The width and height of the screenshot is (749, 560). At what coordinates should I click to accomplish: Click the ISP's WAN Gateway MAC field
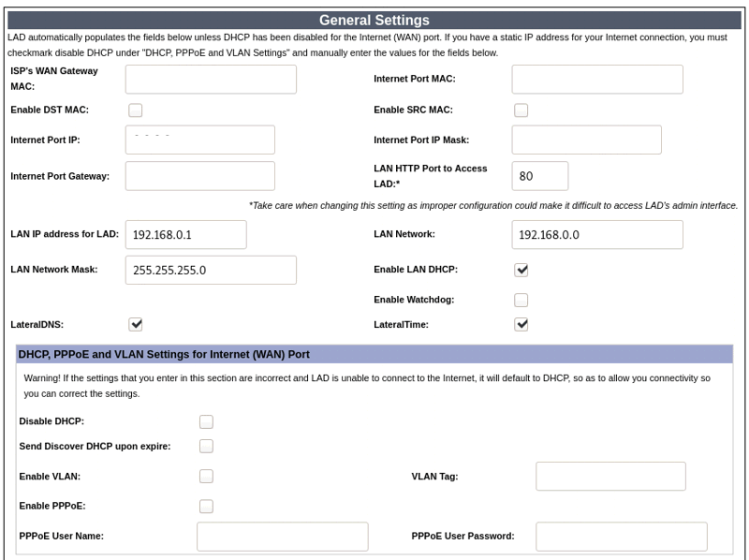(211, 80)
